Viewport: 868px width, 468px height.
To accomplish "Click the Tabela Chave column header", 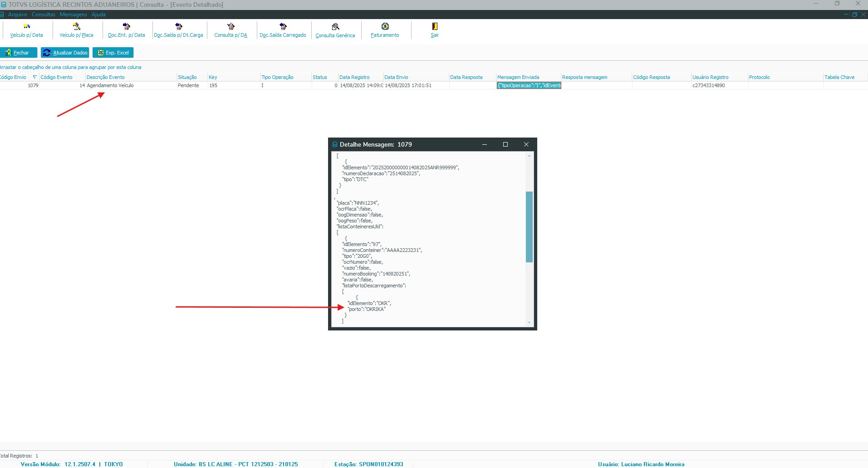I will pyautogui.click(x=846, y=77).
